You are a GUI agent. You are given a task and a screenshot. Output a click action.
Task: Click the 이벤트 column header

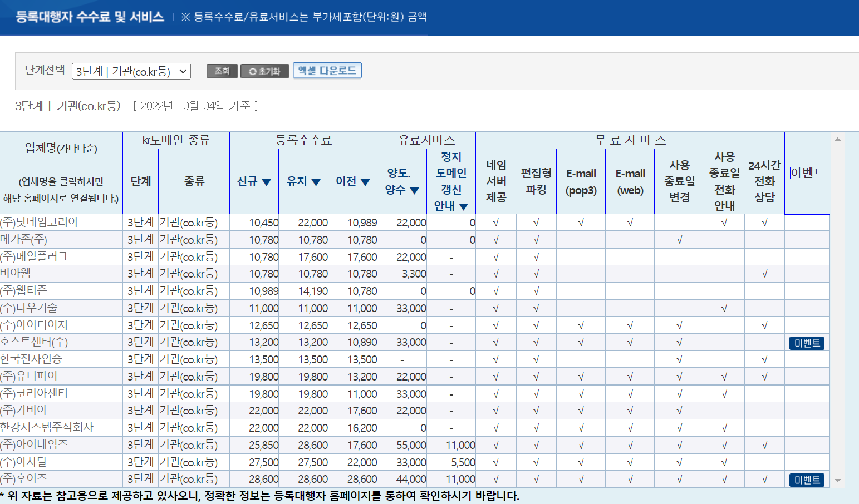pos(807,173)
